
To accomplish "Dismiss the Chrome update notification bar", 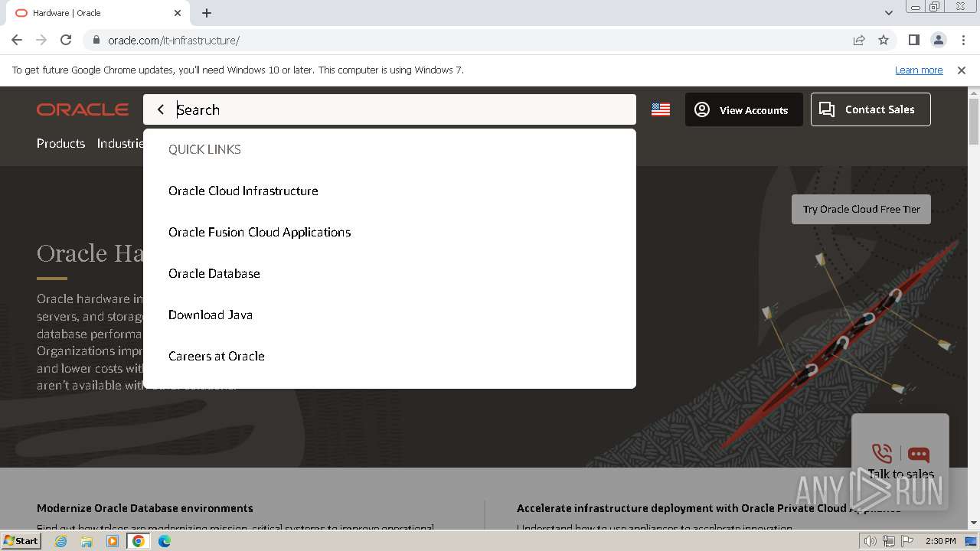I will [x=962, y=70].
